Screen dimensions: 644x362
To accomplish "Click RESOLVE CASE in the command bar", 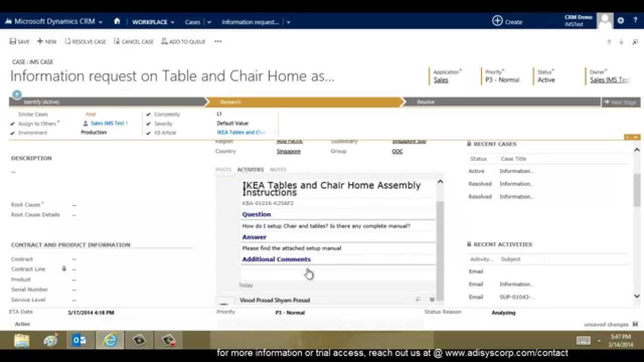I will [x=86, y=42].
